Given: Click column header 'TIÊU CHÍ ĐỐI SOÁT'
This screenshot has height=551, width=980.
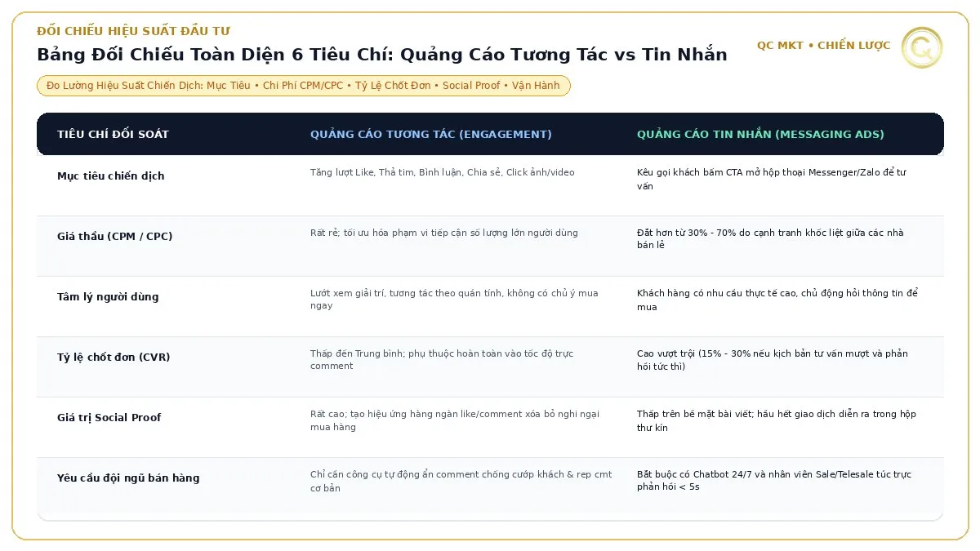Looking at the screenshot, I should 113,134.
